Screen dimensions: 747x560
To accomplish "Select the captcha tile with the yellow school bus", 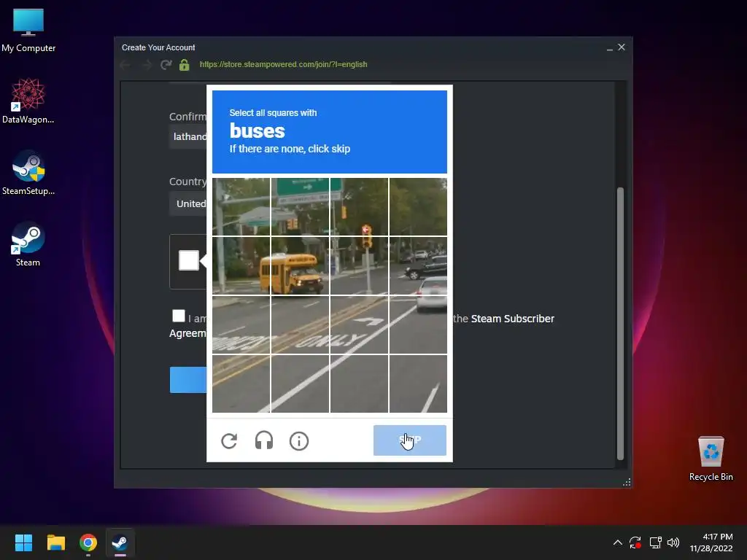I will click(300, 265).
